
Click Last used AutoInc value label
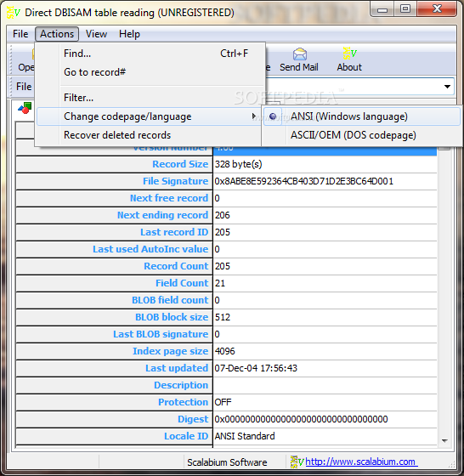pos(150,249)
